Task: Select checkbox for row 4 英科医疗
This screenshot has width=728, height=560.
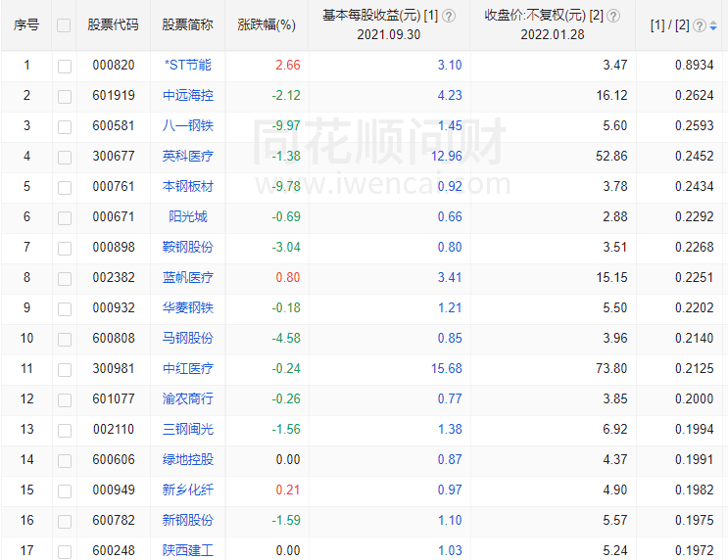Action: tap(64, 157)
